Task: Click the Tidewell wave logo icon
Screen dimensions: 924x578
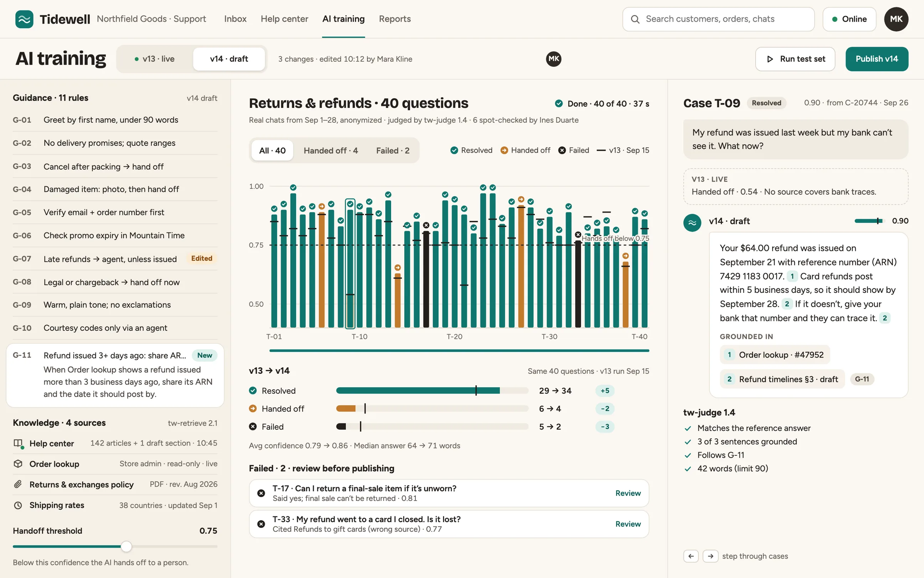Action: (24, 19)
